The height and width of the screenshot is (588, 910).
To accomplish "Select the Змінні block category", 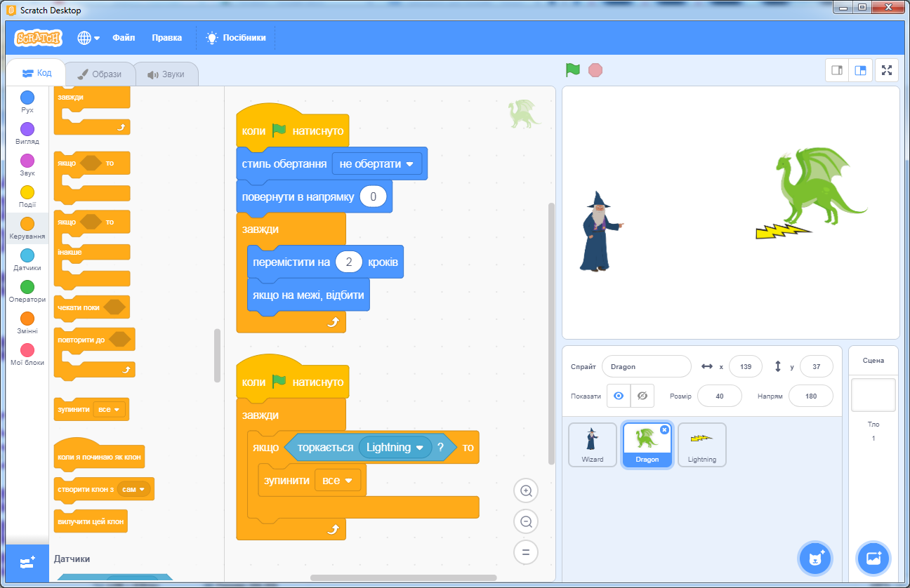I will coord(27,323).
